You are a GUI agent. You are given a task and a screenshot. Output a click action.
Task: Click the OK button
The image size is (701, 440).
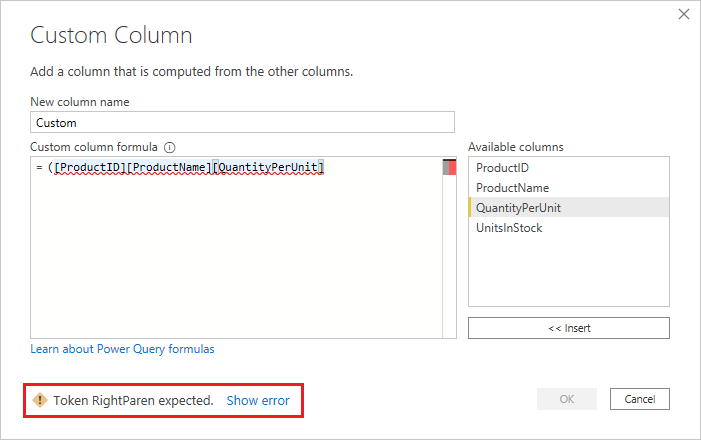tap(566, 399)
